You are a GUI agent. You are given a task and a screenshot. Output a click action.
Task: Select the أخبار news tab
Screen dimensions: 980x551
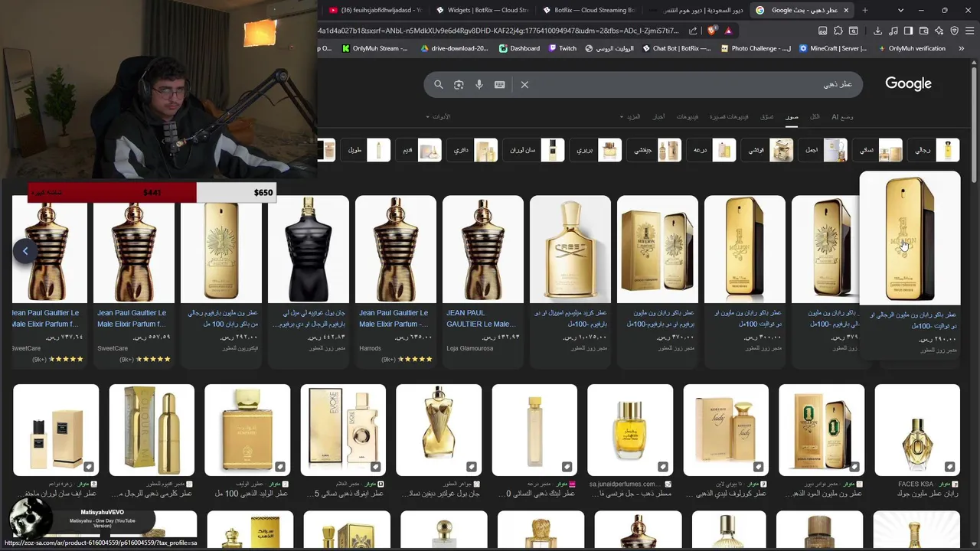click(x=658, y=117)
